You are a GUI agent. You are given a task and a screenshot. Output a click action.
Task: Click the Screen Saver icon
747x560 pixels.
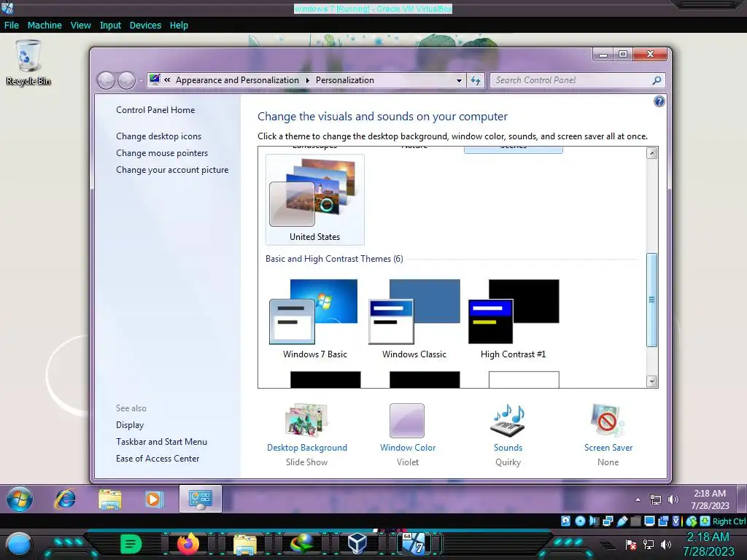coord(608,421)
